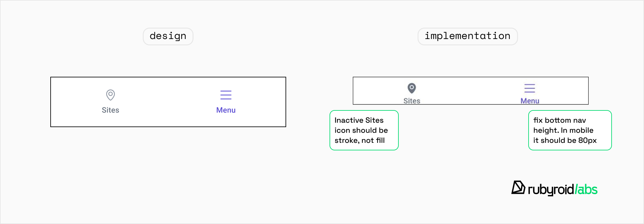Click the green "/labs" logo text
Image resolution: width=644 pixels, height=224 pixels.
(x=586, y=189)
